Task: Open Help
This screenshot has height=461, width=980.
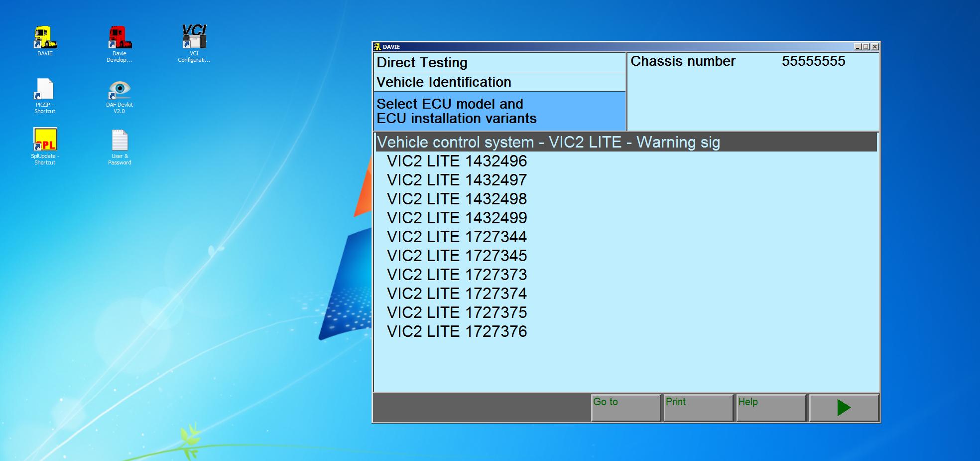Action: (771, 407)
